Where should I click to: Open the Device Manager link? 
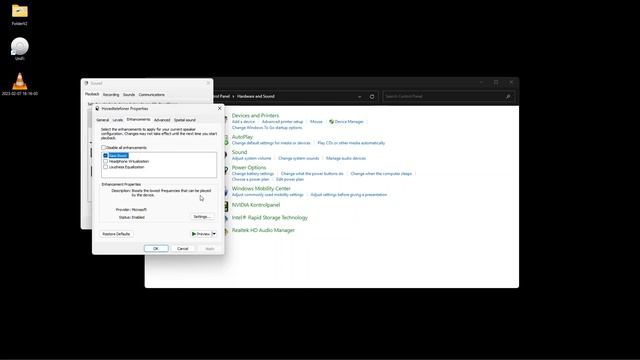coord(349,122)
